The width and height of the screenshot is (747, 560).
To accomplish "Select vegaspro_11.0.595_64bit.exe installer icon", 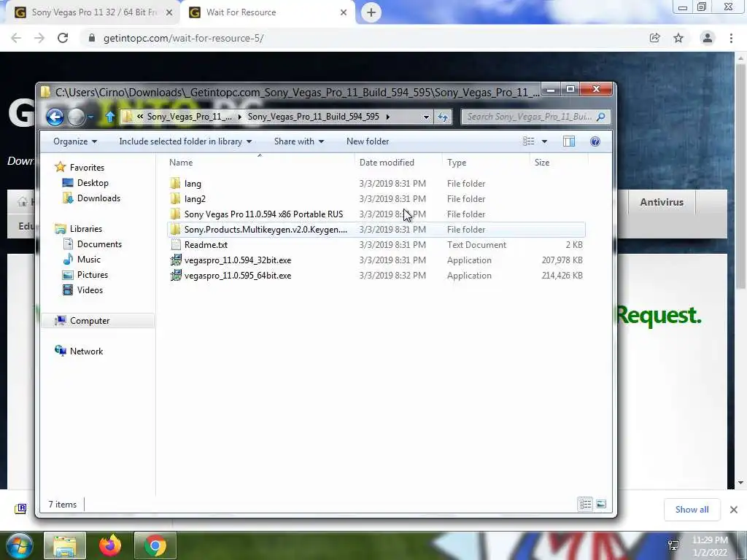I will pyautogui.click(x=176, y=275).
